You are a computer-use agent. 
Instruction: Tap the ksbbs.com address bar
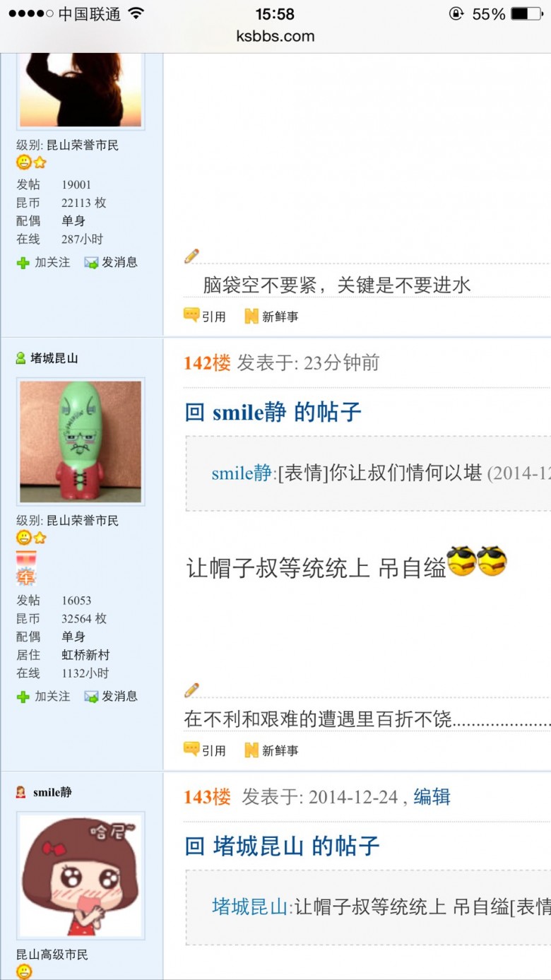click(275, 36)
